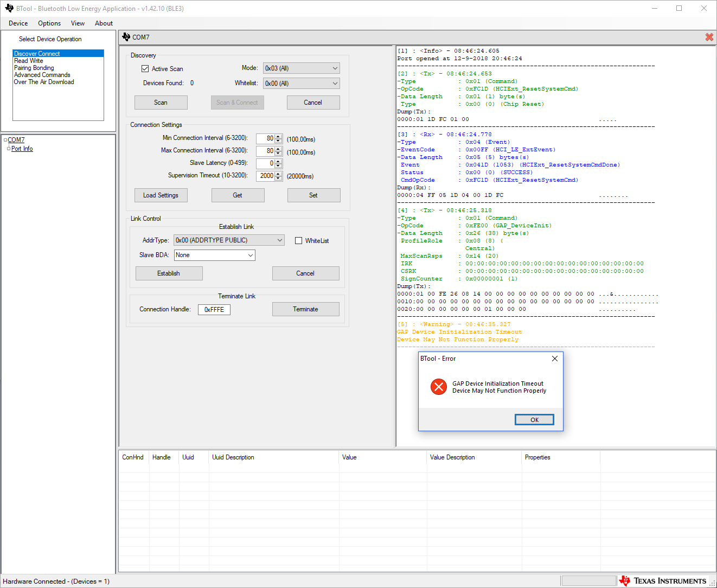This screenshot has height=588, width=717.
Task: Click the red X icon to close COM7 session
Action: coord(709,37)
